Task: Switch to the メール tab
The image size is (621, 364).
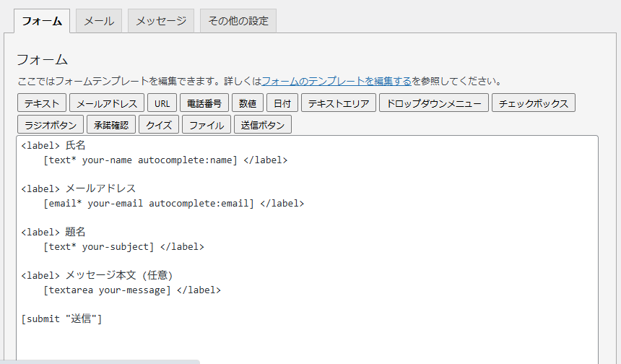Action: (99, 21)
